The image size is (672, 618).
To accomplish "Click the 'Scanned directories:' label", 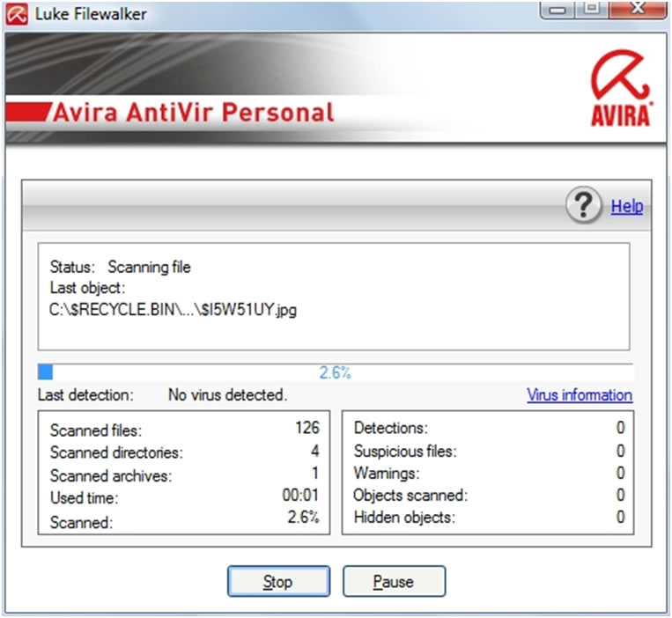I will pyautogui.click(x=116, y=452).
